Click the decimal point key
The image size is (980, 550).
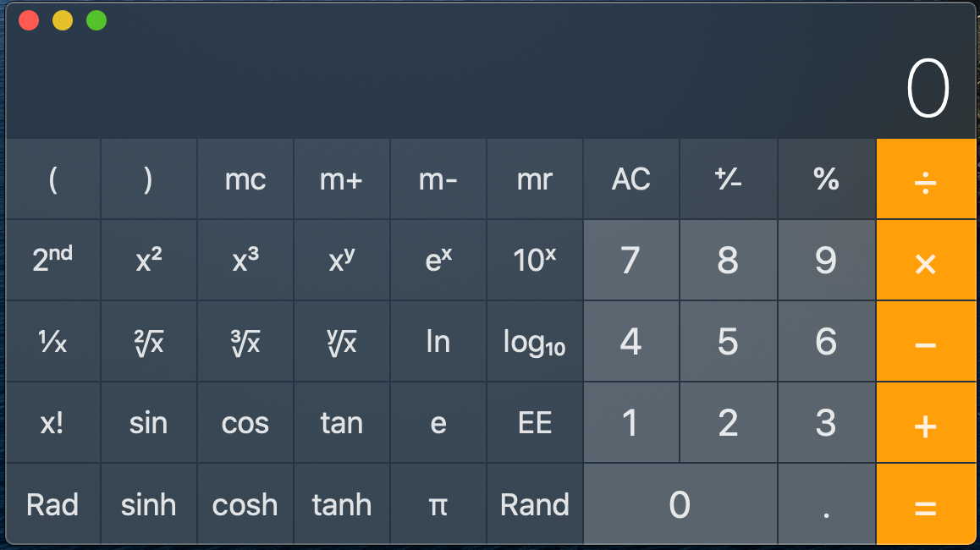click(826, 504)
